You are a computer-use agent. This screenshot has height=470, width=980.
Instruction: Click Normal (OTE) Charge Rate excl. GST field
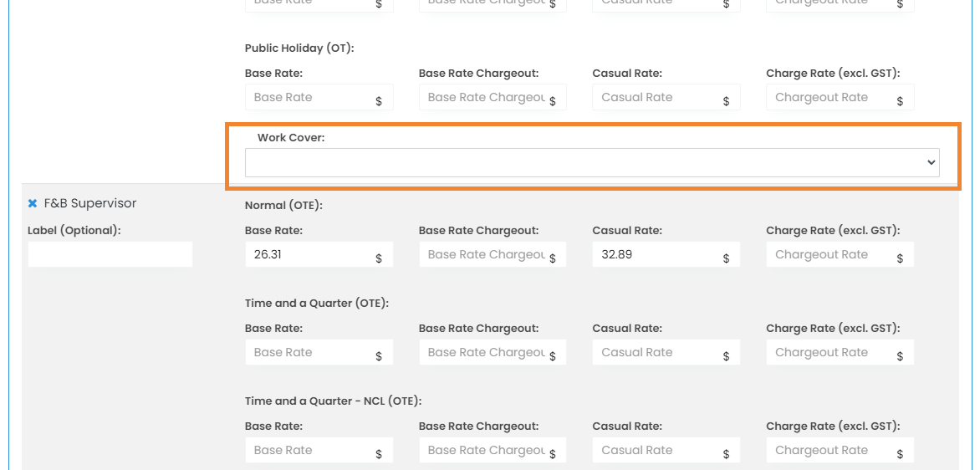(829, 254)
